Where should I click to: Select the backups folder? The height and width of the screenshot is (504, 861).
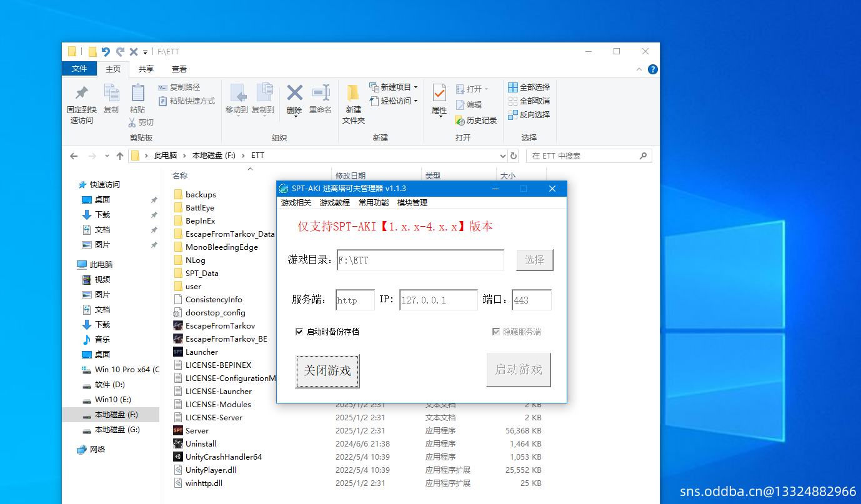[x=201, y=195]
